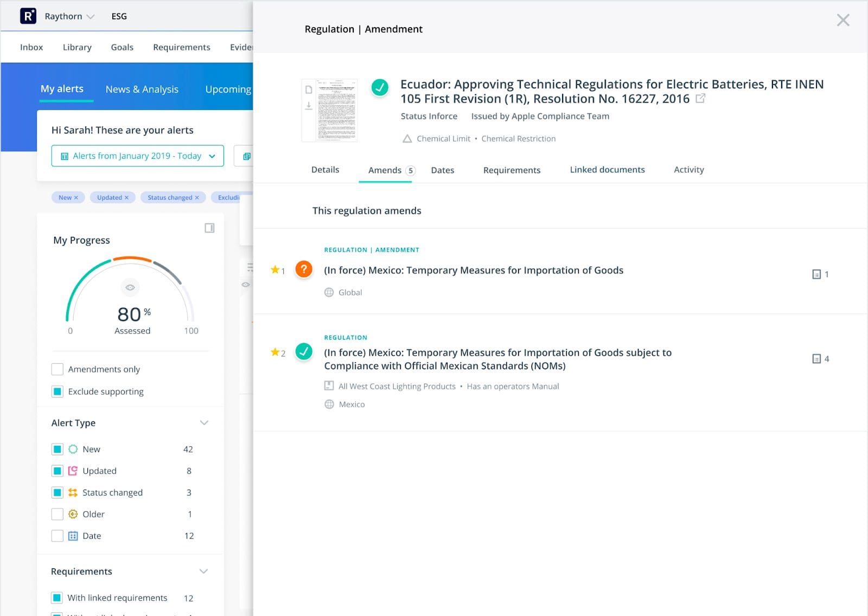Click the eye icon in progress gauge
Viewport: 868px width, 616px height.
(130, 287)
